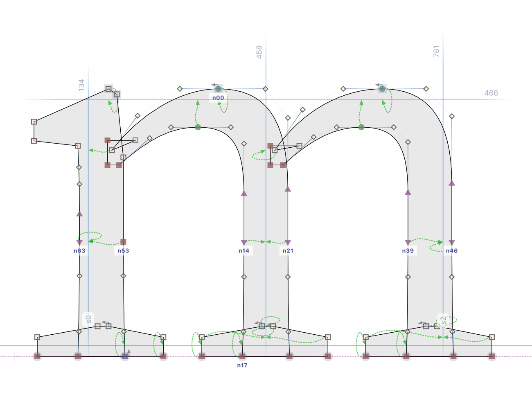Screen dimensions: 532x401
Task: Select the blue square node right of s0
Action: pos(108,326)
